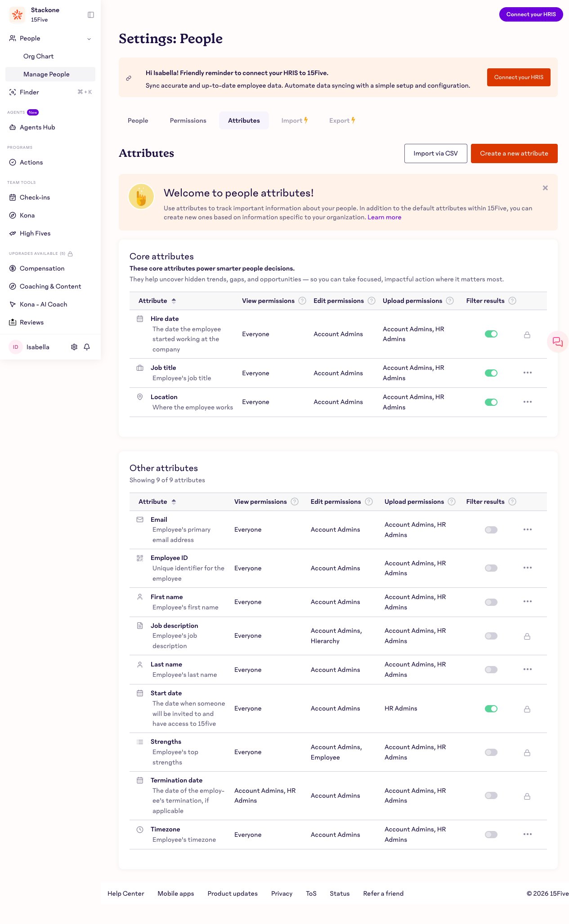
Task: Open the Learn more link
Action: tap(385, 217)
